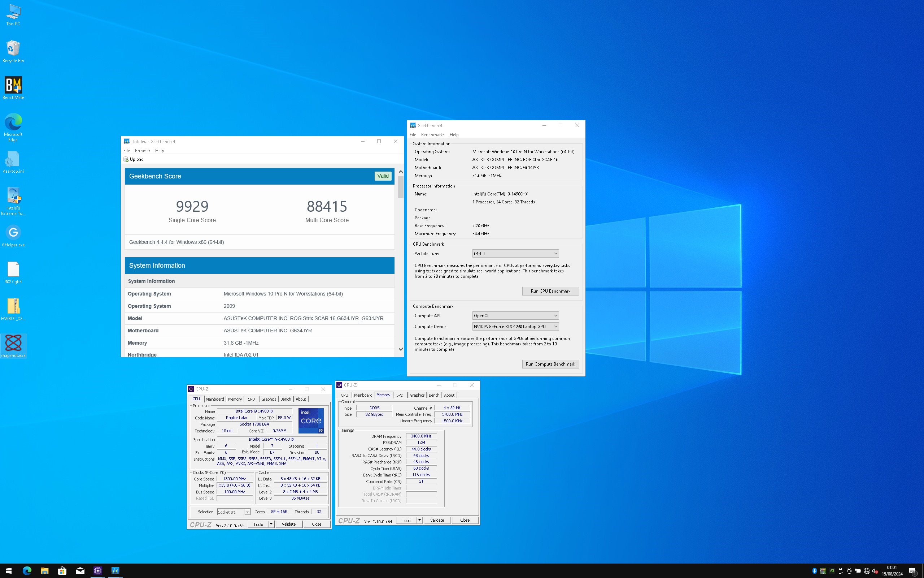Open Microsoft Store from the taskbar
This screenshot has width=924, height=578.
[62, 571]
